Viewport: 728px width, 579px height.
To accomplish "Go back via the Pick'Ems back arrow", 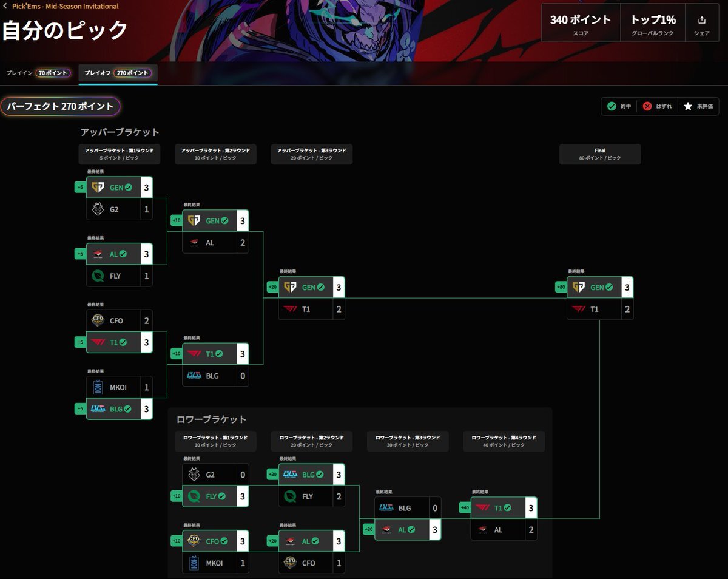I will coord(5,7).
